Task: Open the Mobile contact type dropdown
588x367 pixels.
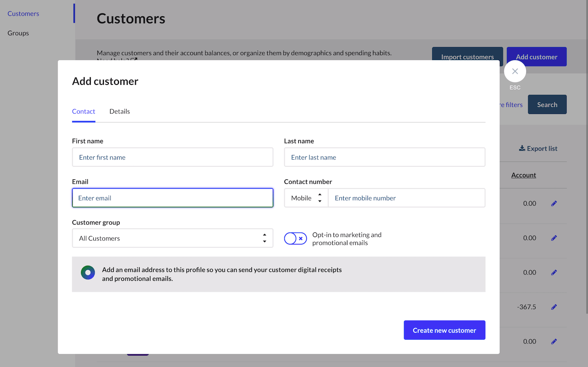Action: click(x=306, y=198)
